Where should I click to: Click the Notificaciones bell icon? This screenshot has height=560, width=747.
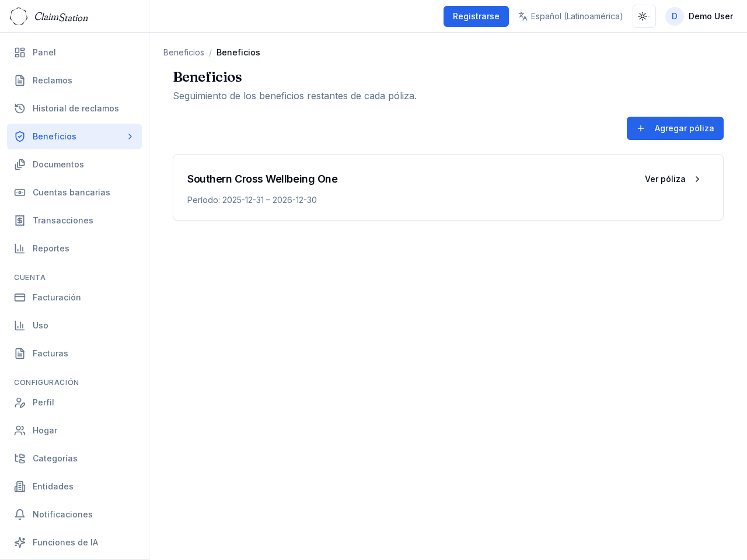(x=20, y=514)
